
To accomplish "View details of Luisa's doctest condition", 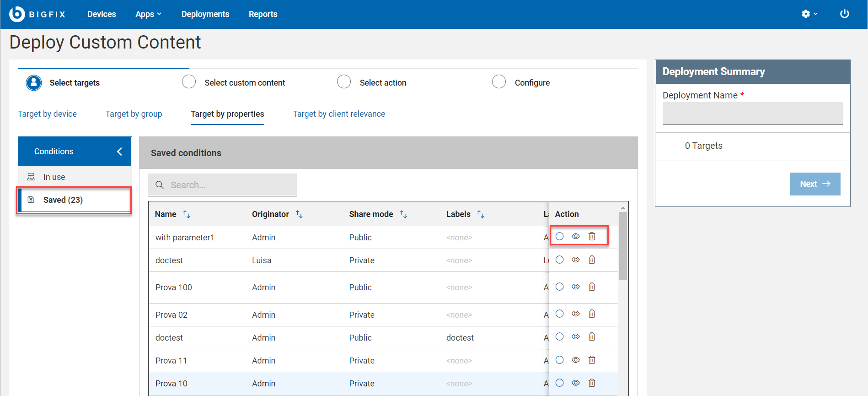I will pos(575,260).
